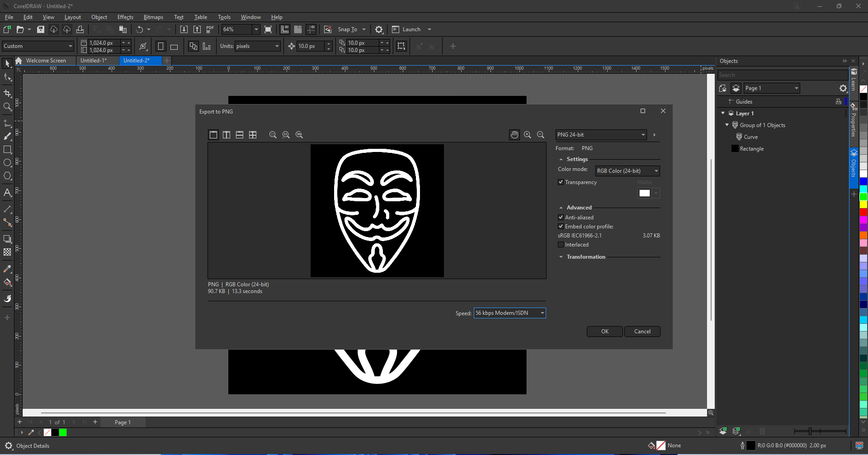Switch to four-pane preview layout
This screenshot has height=455, width=868.
pos(253,135)
